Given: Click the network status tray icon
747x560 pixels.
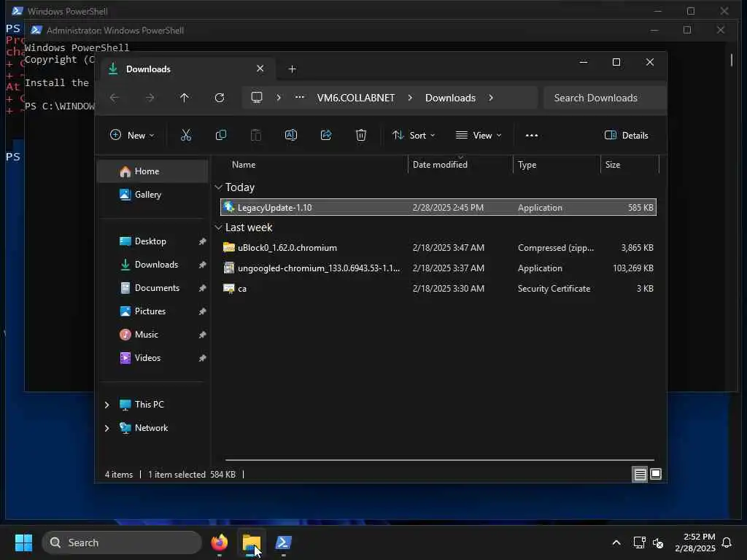Looking at the screenshot, I should click(x=639, y=542).
